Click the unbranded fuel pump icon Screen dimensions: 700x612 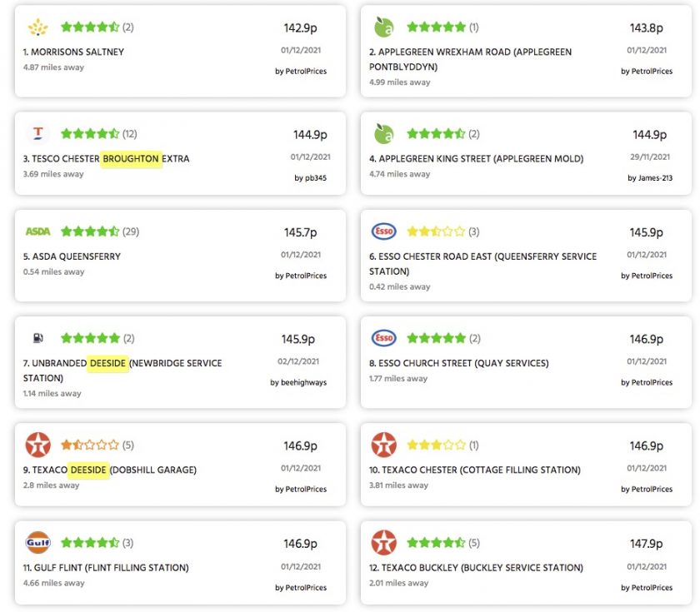pos(37,338)
